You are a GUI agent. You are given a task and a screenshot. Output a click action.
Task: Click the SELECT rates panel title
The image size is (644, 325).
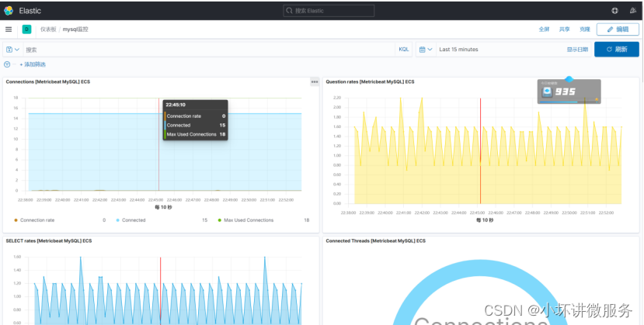[48, 241]
